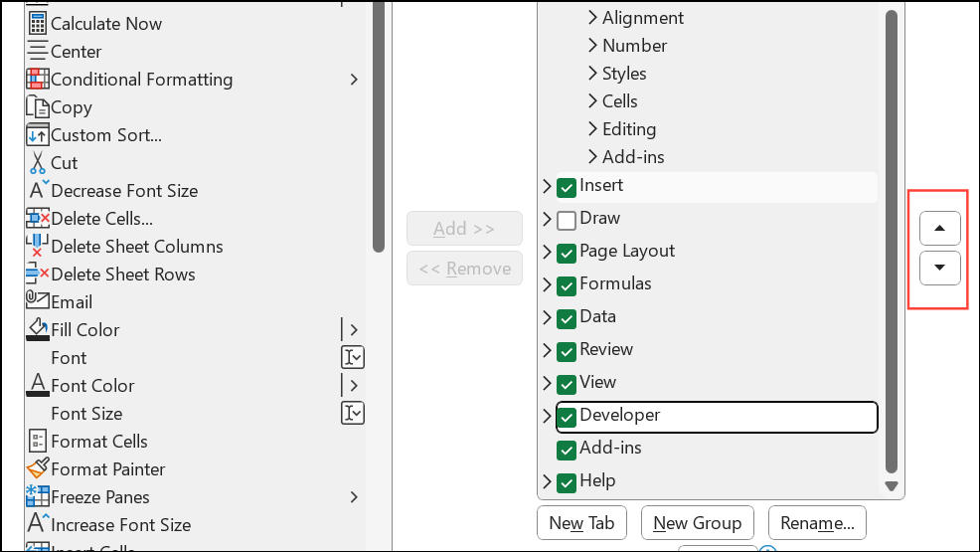
Task: Click the Cut scissors icon
Action: click(38, 162)
